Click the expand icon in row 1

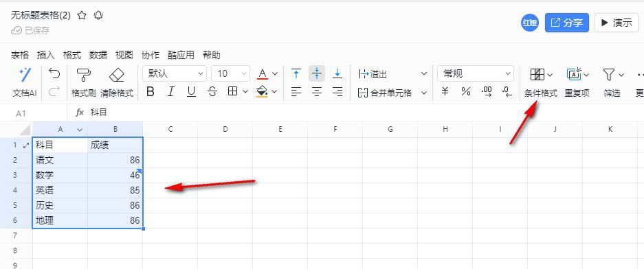point(26,145)
